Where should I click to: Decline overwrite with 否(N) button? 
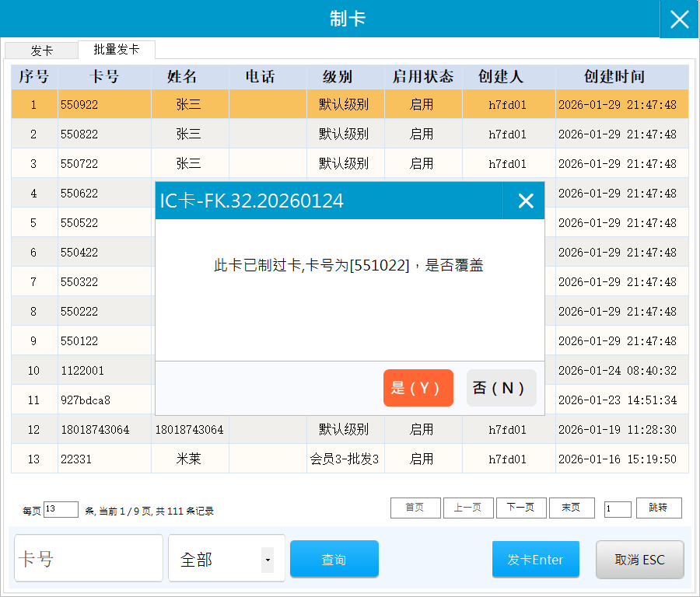coord(501,388)
